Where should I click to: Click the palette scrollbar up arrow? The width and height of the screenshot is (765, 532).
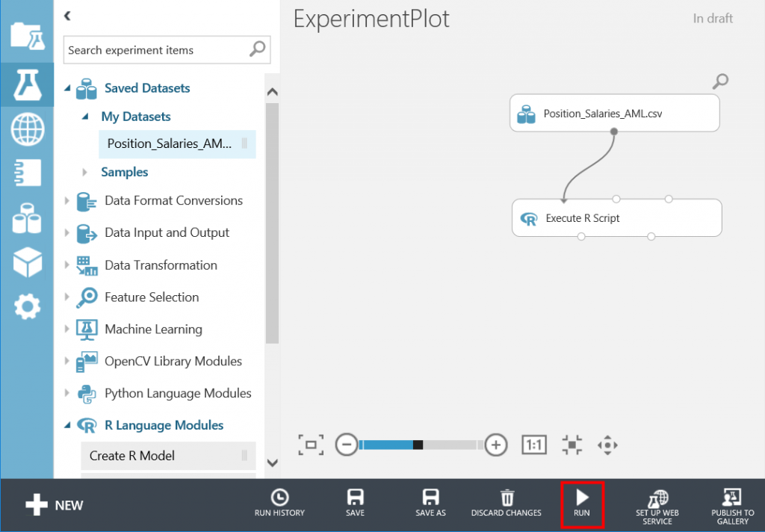coord(272,92)
